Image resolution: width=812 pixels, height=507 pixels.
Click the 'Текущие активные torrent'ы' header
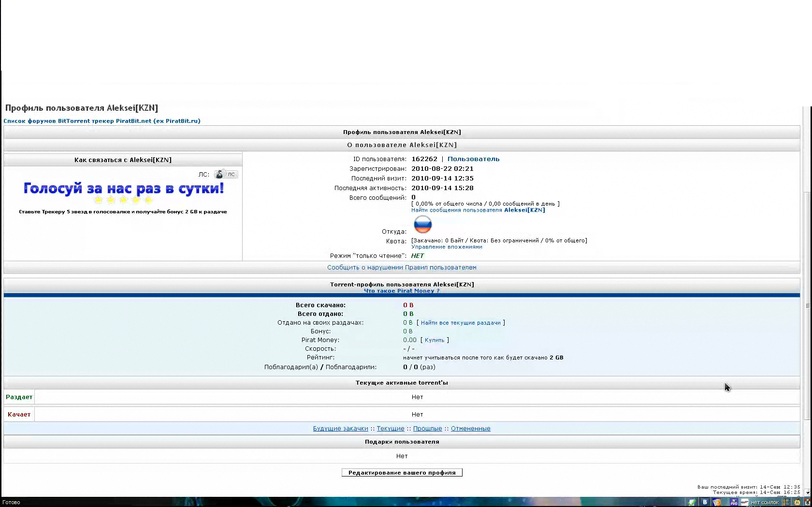tap(402, 383)
